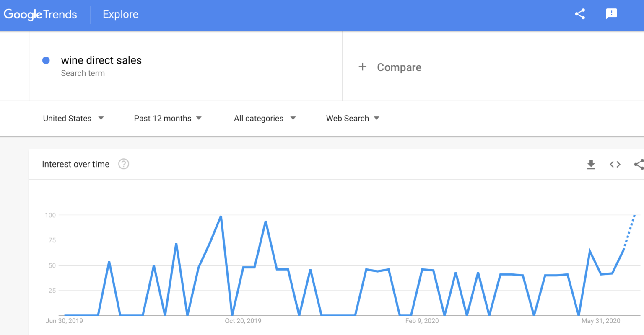The height and width of the screenshot is (335, 644).
Task: Click the blue search term color dot
Action: pyautogui.click(x=46, y=61)
